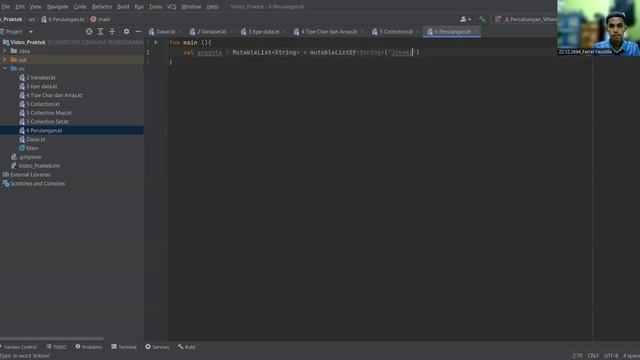Open the View menu

(x=36, y=7)
